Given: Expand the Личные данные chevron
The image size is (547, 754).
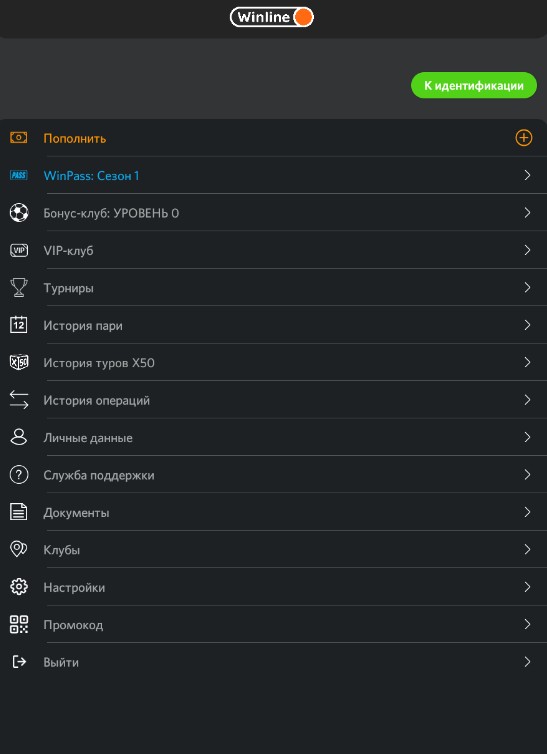Looking at the screenshot, I should click(x=527, y=437).
